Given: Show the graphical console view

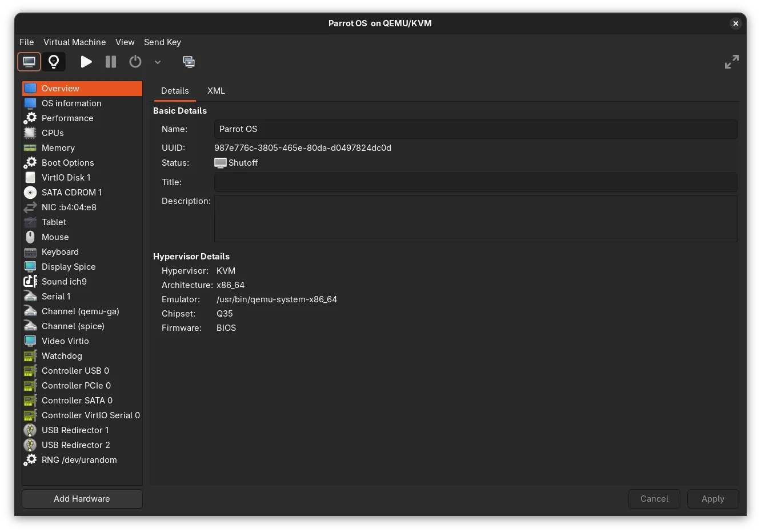Looking at the screenshot, I should pos(29,62).
